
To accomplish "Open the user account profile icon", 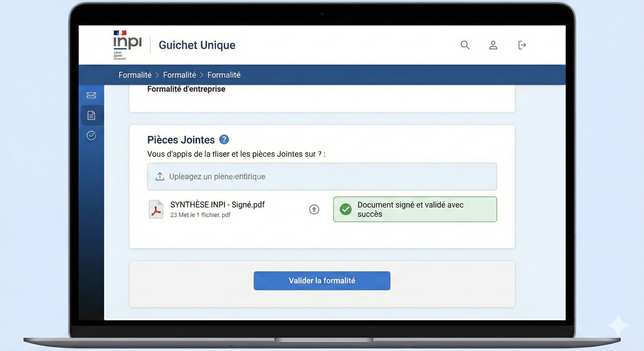I will [x=493, y=45].
